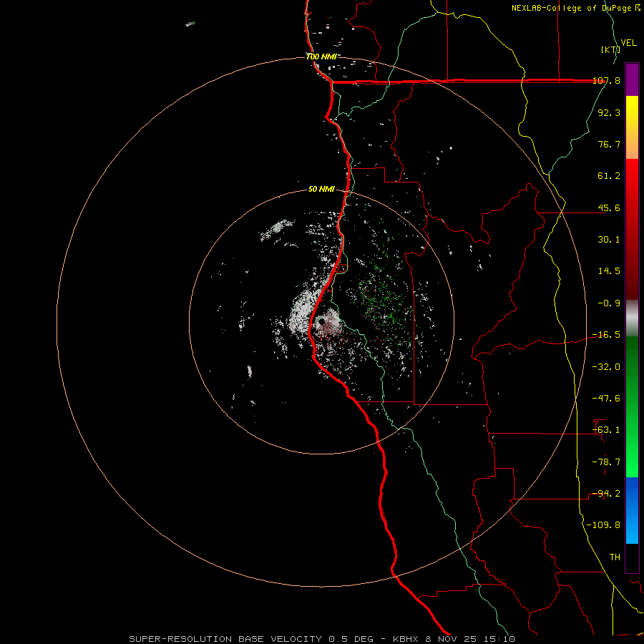Click the -94.2 legend value
Image resolution: width=644 pixels, height=644 pixels.
[x=606, y=494]
